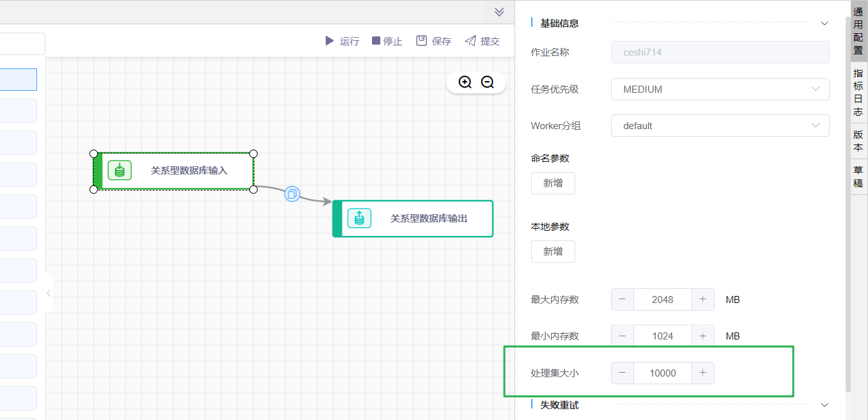Viewport: 868px width, 420px height.
Task: Collapse the 基础信息 section
Action: click(x=825, y=24)
